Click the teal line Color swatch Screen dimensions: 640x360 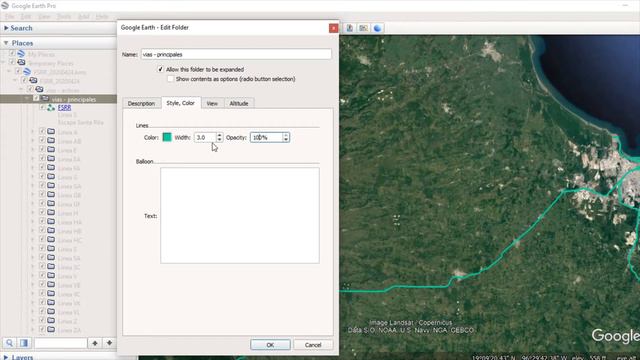[x=167, y=137]
